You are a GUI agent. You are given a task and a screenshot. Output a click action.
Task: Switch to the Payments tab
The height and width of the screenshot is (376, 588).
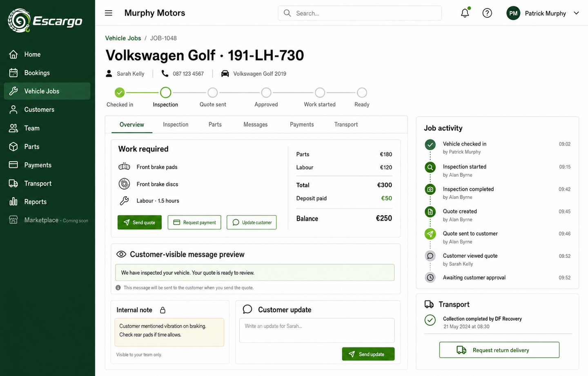coord(302,125)
